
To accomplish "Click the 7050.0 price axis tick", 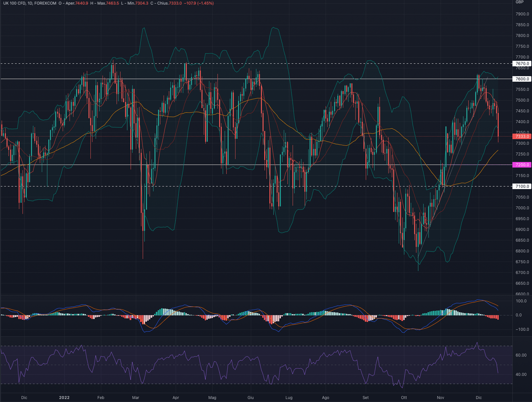I will (x=522, y=197).
